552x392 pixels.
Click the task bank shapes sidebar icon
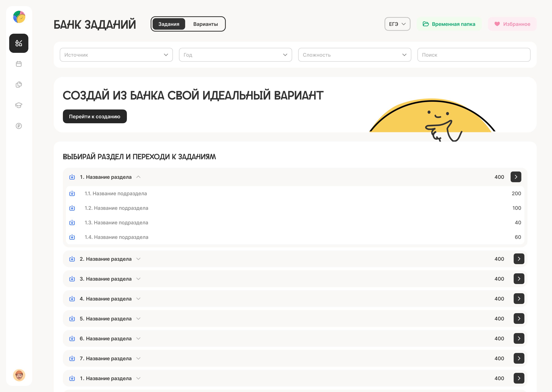[19, 43]
